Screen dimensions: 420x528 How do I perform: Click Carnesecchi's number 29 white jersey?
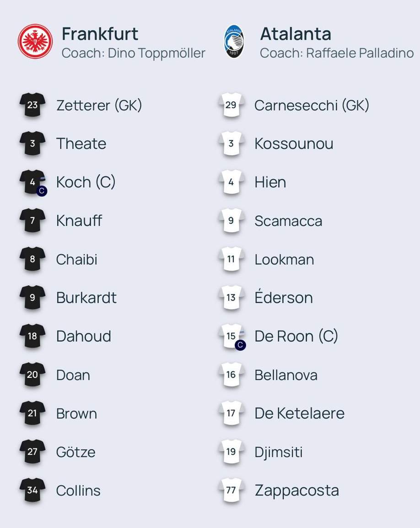[231, 105]
